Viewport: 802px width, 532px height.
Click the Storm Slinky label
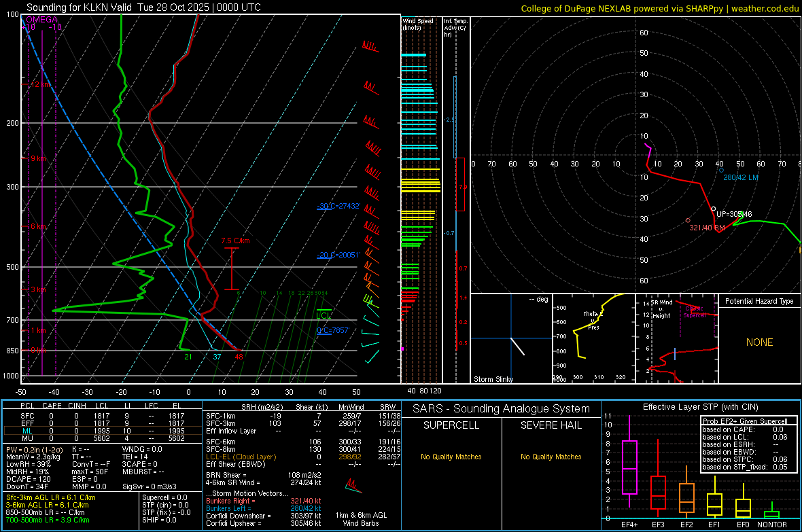493,379
